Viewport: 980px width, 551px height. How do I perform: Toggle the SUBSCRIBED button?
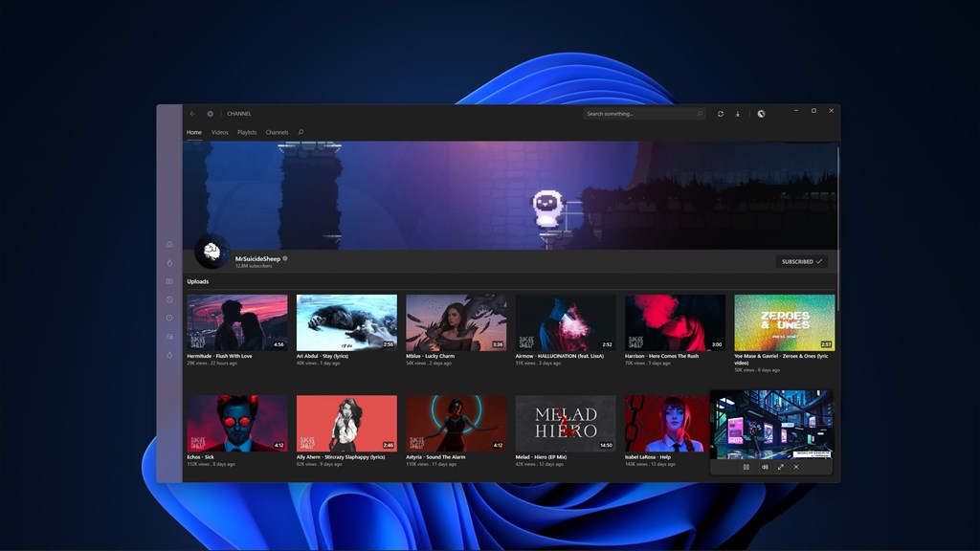tap(802, 262)
